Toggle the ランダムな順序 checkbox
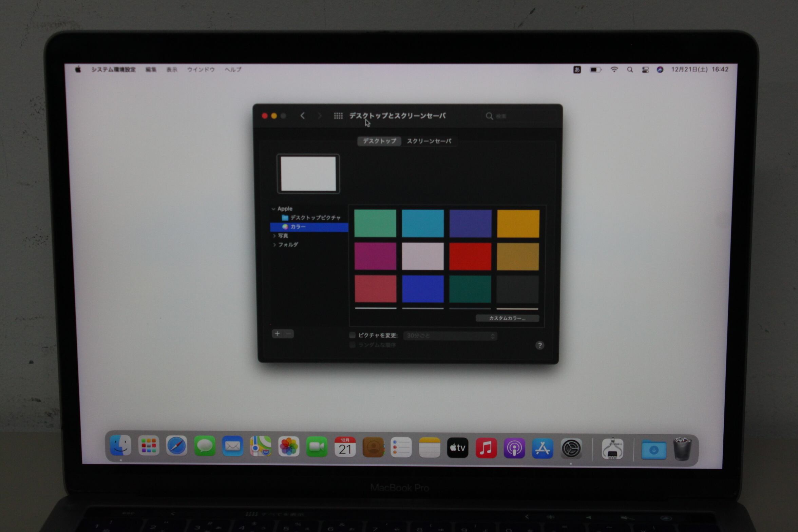This screenshot has width=798, height=532. click(352, 345)
